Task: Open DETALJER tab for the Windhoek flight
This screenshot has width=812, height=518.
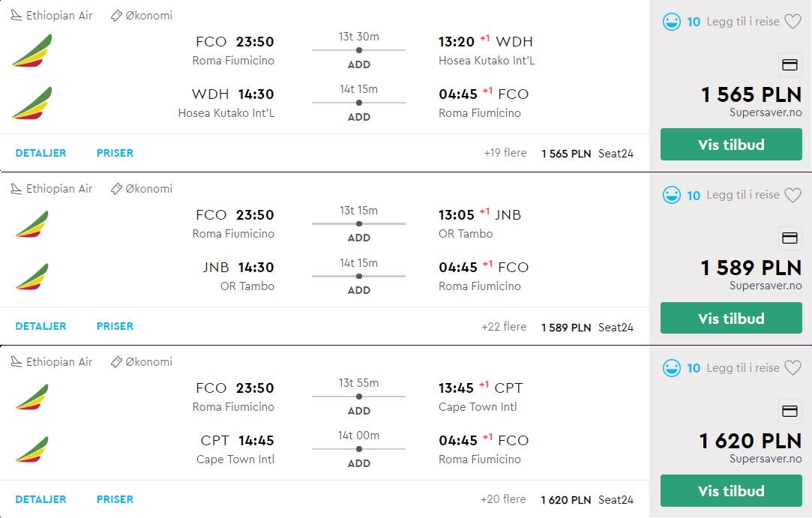Action: pos(41,153)
